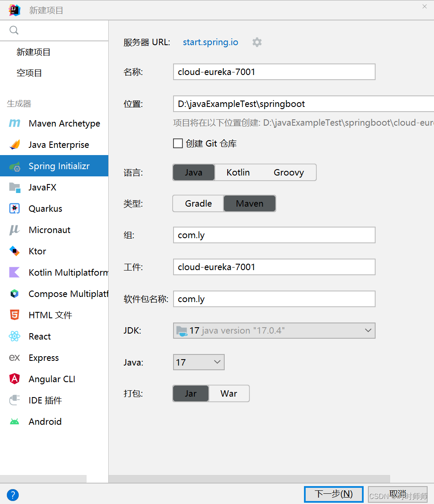This screenshot has height=504, width=434.
Task: Click the Java Enterprise icon
Action: pyautogui.click(x=14, y=145)
